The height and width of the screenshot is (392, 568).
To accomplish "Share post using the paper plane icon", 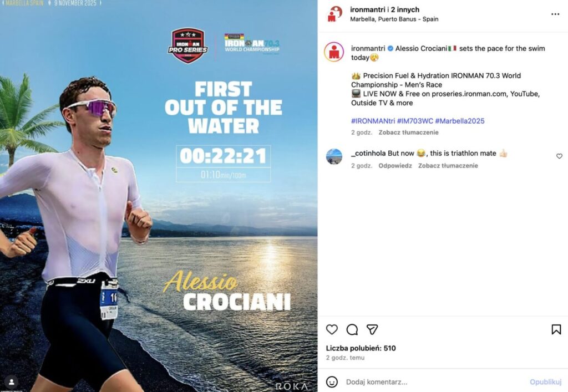I will (372, 329).
